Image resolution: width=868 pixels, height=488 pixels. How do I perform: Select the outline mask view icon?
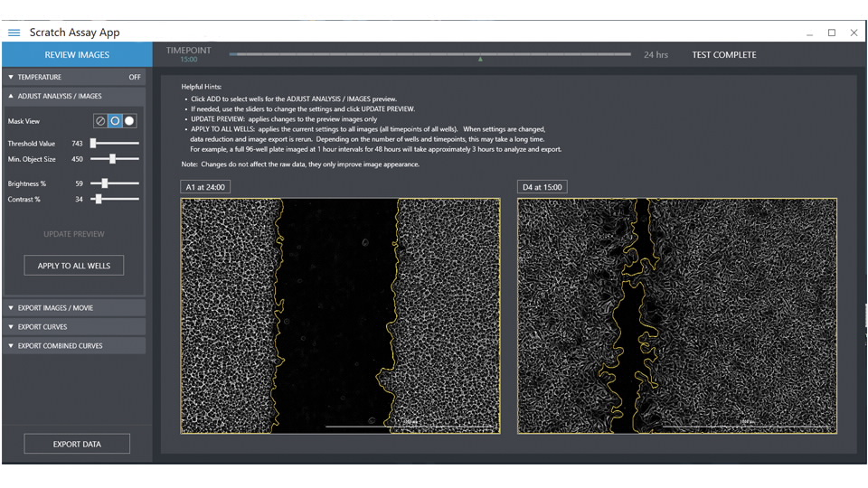click(115, 121)
